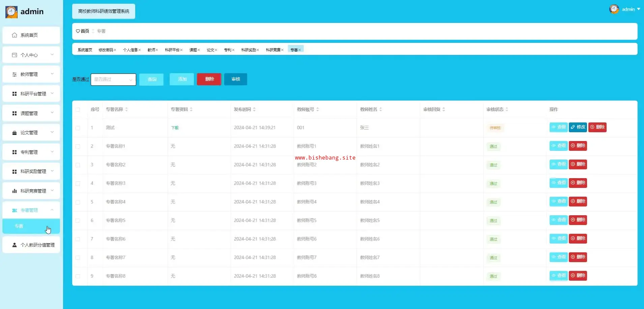Close the 修改密码 tab with its X
Screen dimensions: 644x309
115,50
